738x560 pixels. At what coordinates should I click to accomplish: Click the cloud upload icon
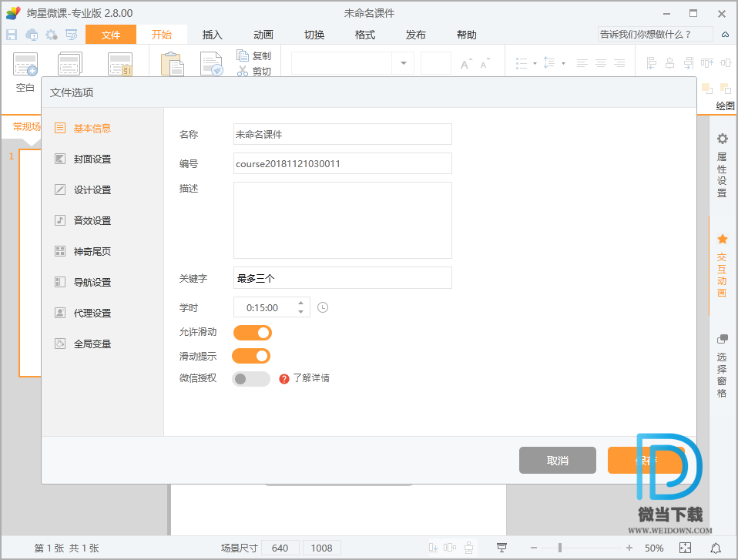pyautogui.click(x=32, y=35)
